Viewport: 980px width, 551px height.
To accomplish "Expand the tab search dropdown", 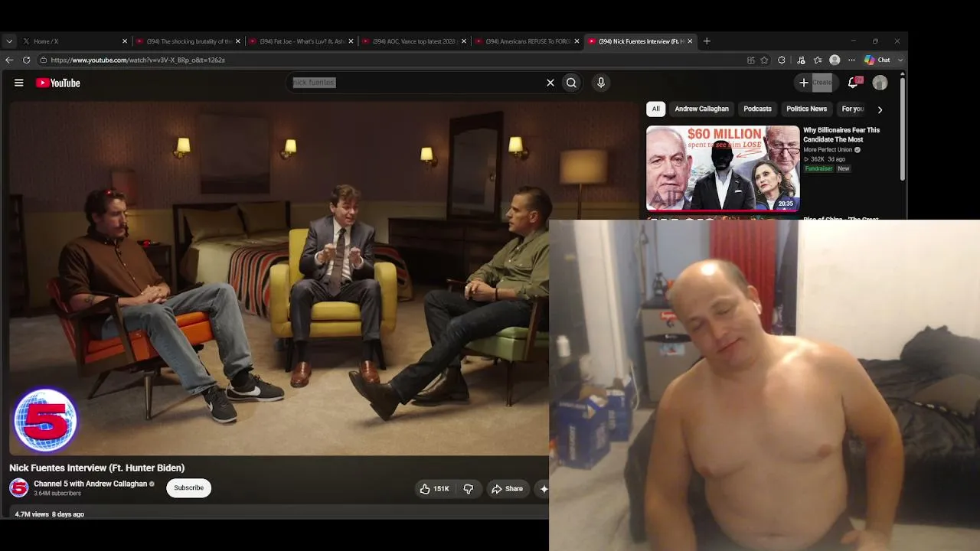I will [x=9, y=41].
